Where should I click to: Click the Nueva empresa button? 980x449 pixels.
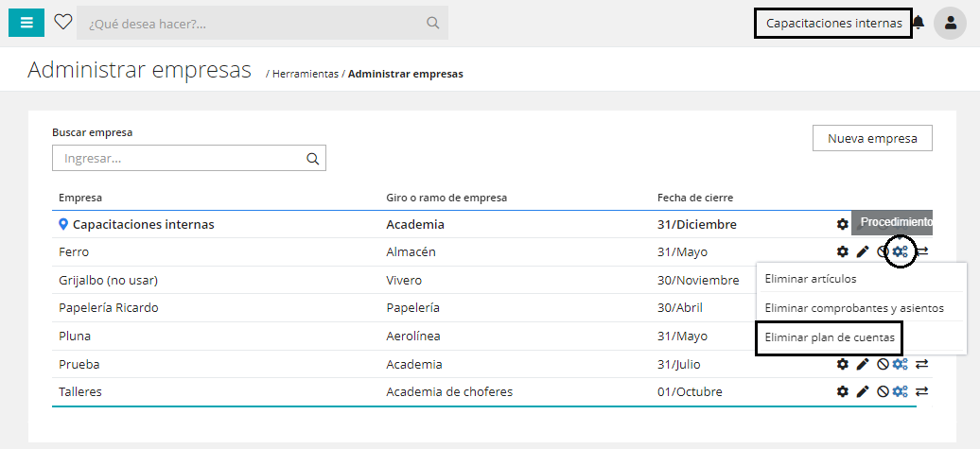click(872, 138)
